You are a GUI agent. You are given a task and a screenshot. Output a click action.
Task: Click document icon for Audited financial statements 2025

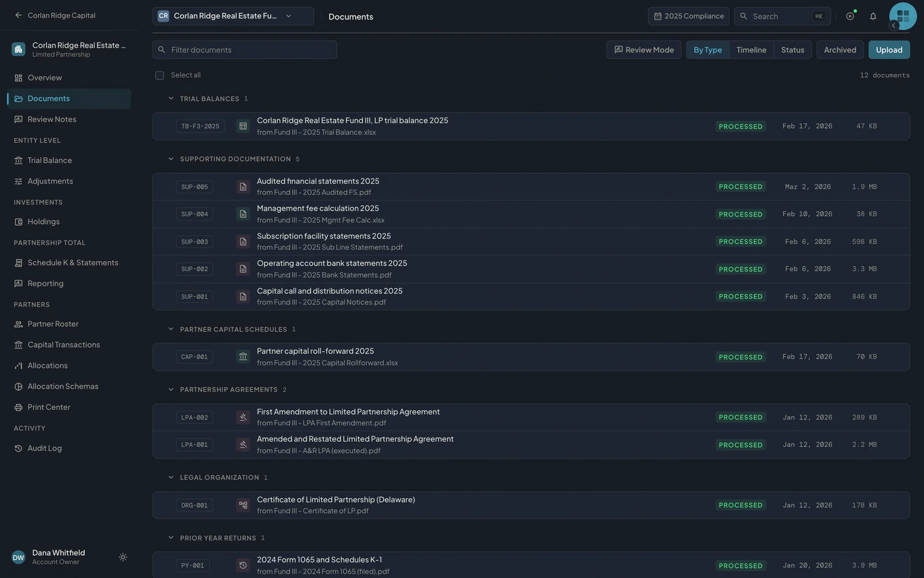243,187
